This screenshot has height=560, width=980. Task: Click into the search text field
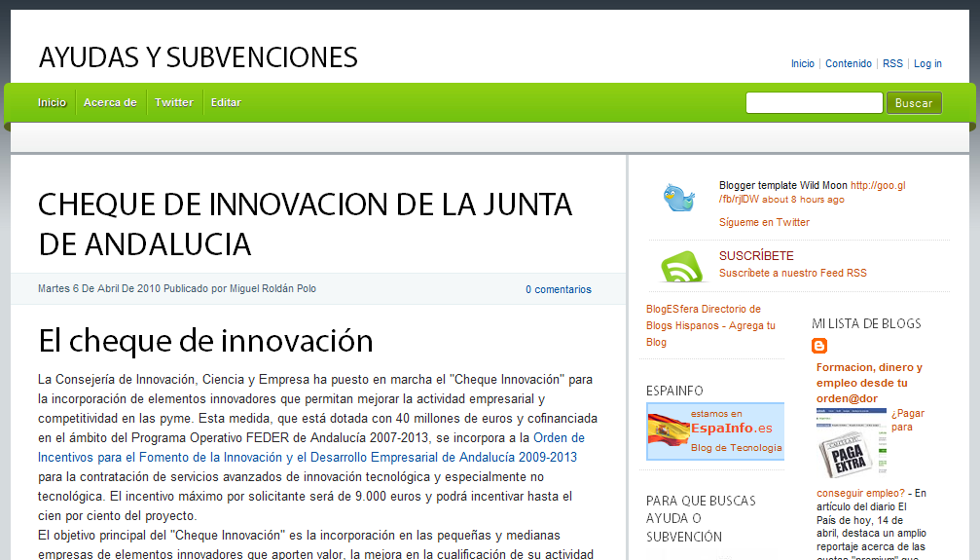click(814, 102)
